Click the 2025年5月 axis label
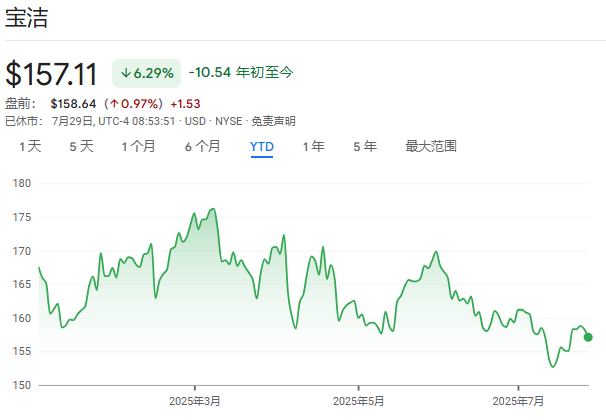The width and height of the screenshot is (606, 420). coord(358,401)
